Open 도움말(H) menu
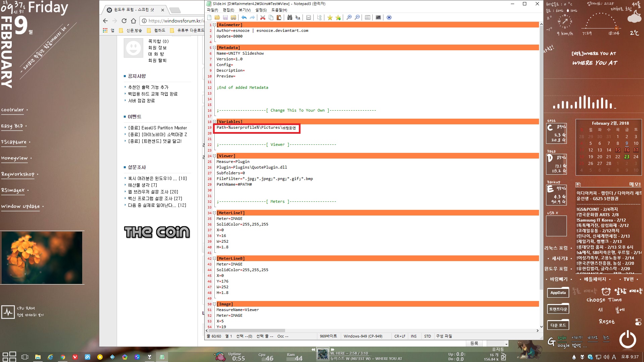 tap(279, 10)
